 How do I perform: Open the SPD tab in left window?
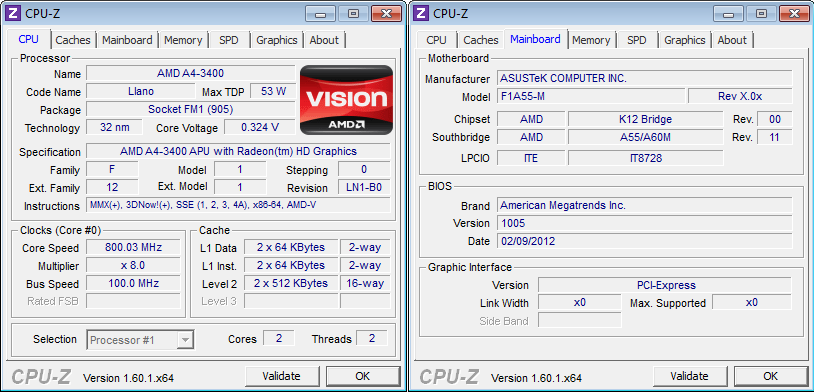(228, 40)
